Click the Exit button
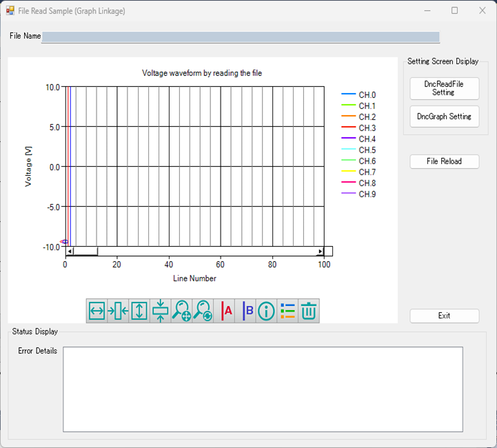Viewport: 497px width, 448px height. (444, 316)
